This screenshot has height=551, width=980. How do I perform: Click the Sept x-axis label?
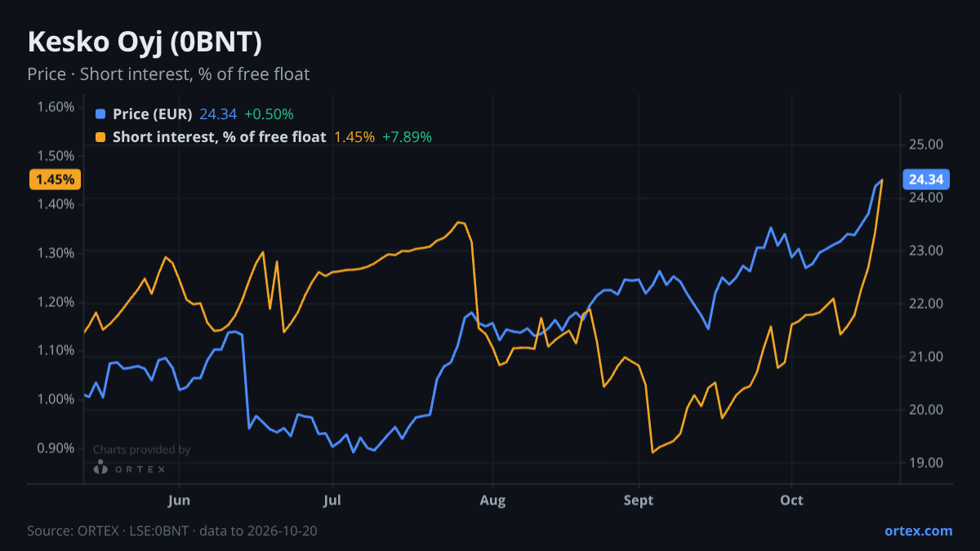pyautogui.click(x=639, y=500)
